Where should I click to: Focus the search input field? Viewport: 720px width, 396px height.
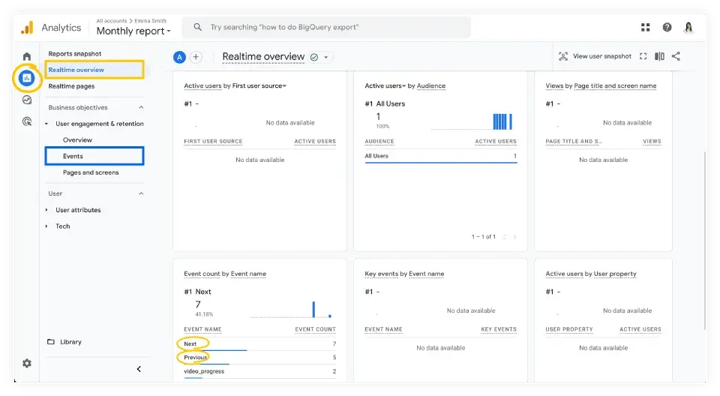326,27
